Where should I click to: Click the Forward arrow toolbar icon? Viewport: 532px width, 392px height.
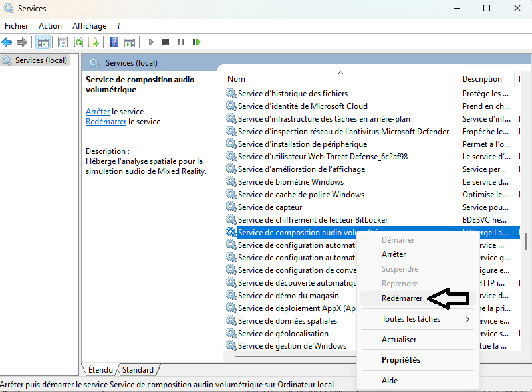[x=22, y=42]
